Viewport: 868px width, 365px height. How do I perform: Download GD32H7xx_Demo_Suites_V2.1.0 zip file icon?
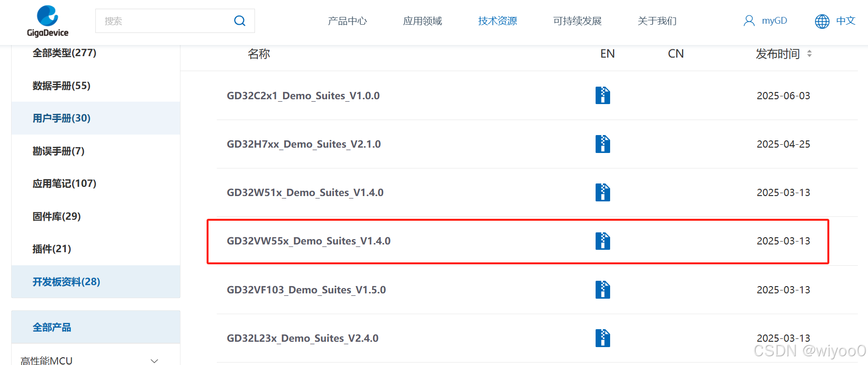[x=603, y=144]
